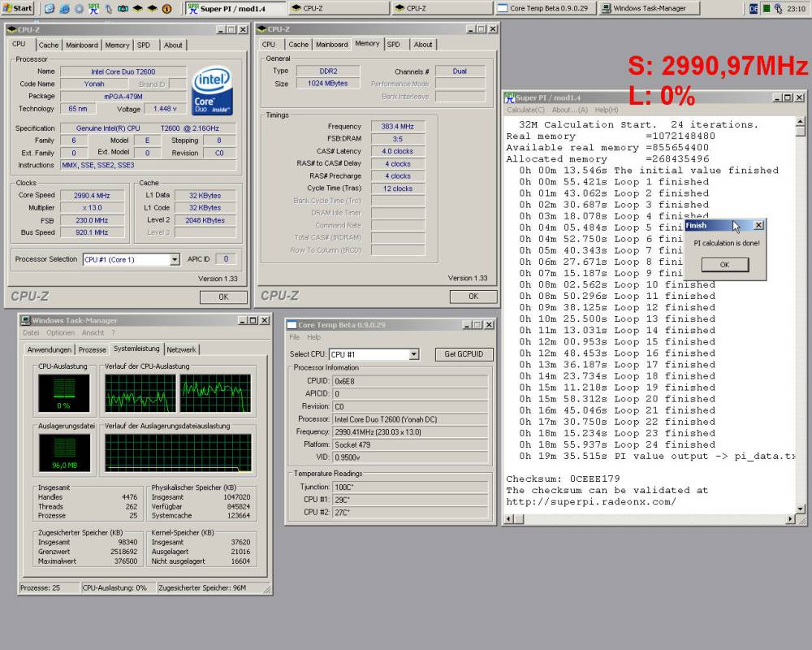Viewport: 812px width, 650px height.
Task: Switch to Super PI / mod1.4 taskbar button
Action: click(235, 8)
